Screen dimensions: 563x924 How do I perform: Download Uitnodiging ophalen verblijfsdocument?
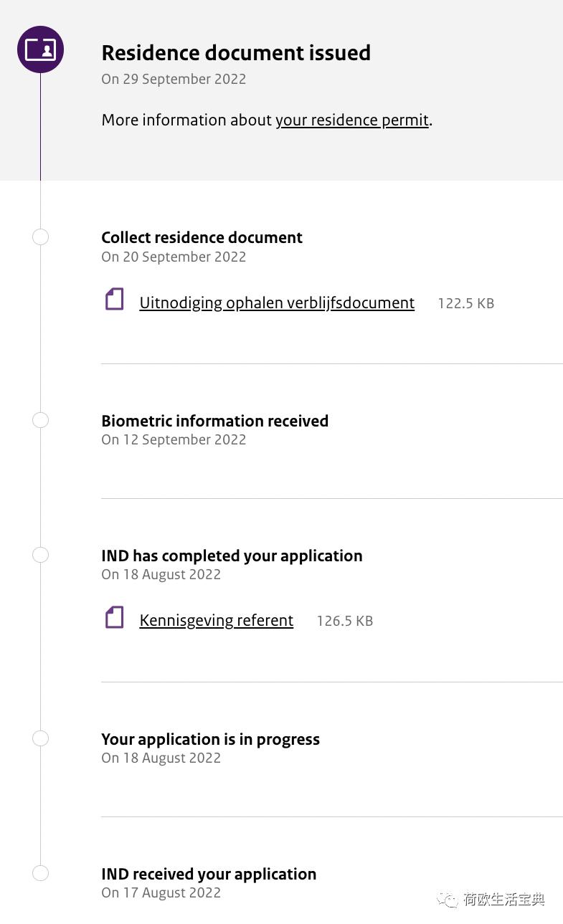[x=277, y=303]
